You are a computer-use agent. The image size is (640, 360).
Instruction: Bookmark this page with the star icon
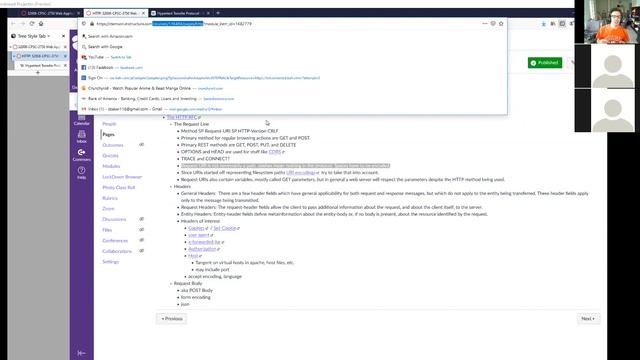click(501, 24)
